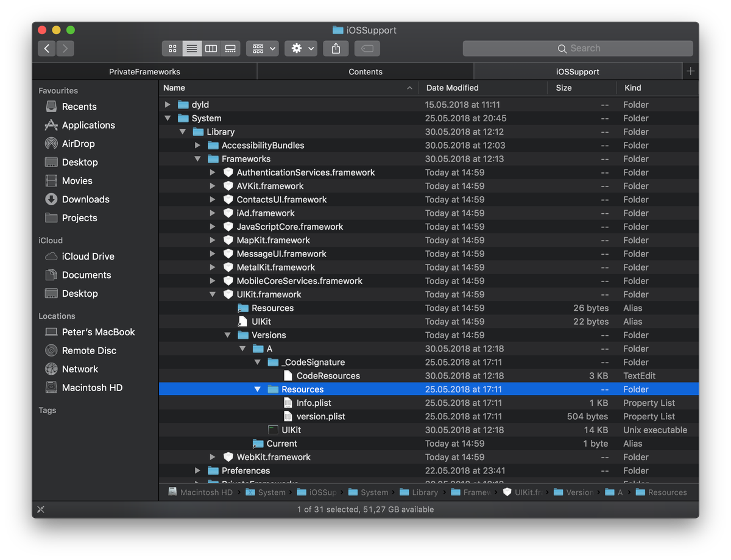
Task: Sort by the Size column header
Action: point(582,88)
